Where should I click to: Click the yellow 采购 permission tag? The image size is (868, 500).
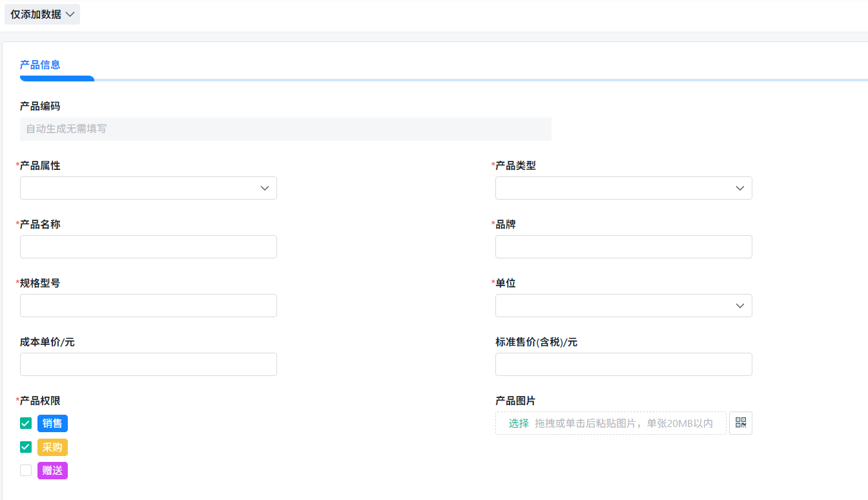tap(52, 446)
